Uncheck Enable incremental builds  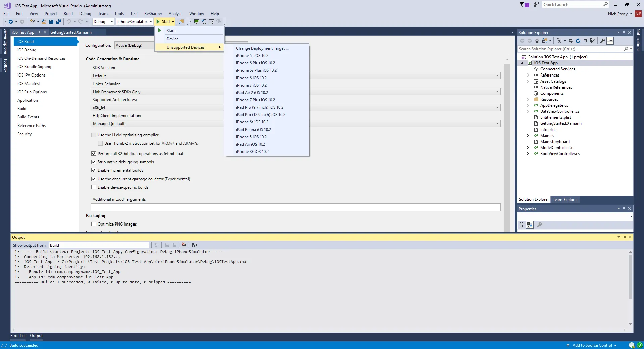point(94,170)
